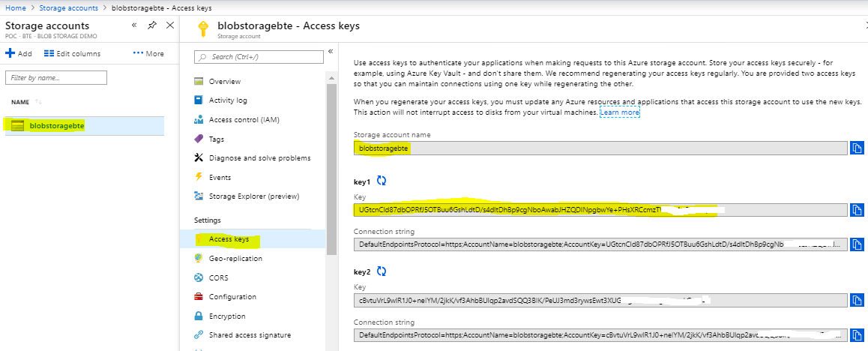Click the key1 Key field
The height and width of the screenshot is (351, 868).
(x=600, y=210)
